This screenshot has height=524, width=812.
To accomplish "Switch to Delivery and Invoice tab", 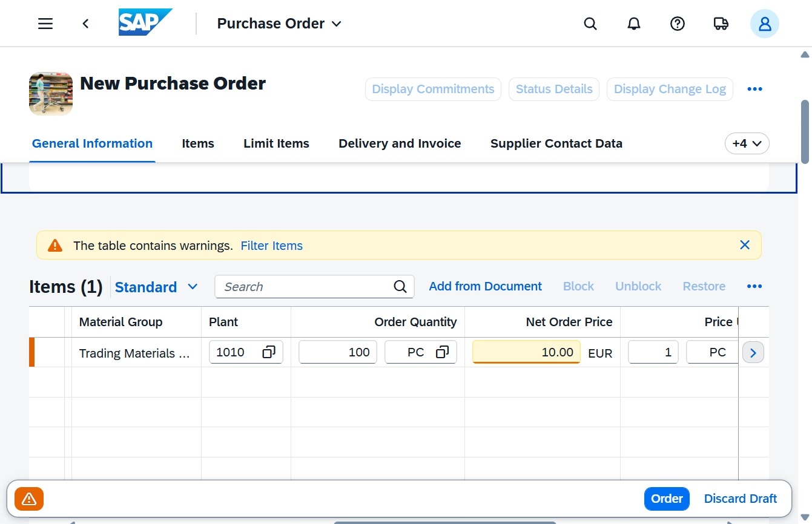I will pos(400,144).
